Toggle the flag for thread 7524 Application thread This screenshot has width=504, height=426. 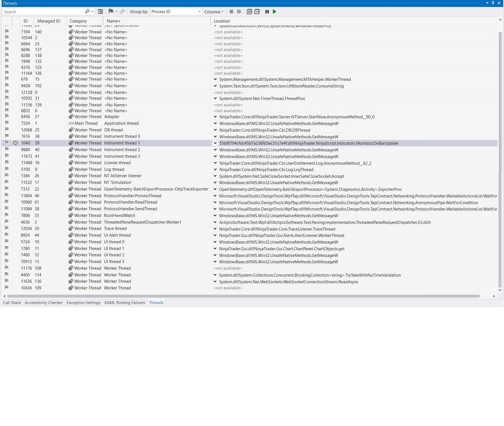7,123
